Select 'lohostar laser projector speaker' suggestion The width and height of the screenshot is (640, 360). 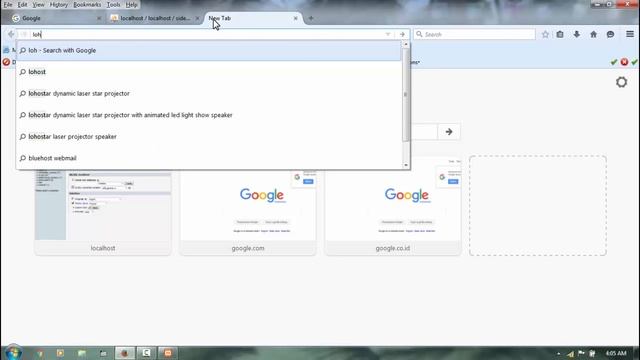(x=209, y=137)
